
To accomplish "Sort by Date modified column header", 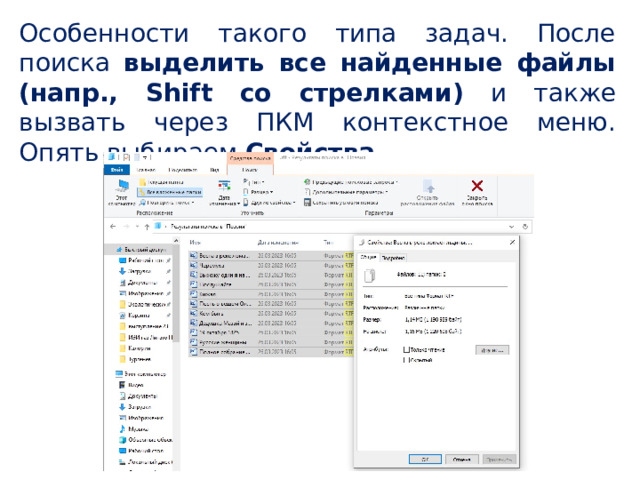I will click(x=278, y=242).
